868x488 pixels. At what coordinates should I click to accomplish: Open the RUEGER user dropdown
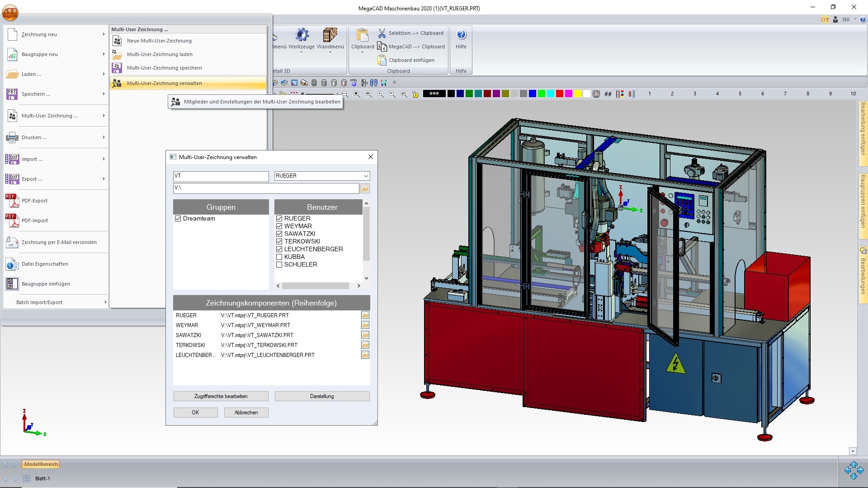pyautogui.click(x=366, y=176)
